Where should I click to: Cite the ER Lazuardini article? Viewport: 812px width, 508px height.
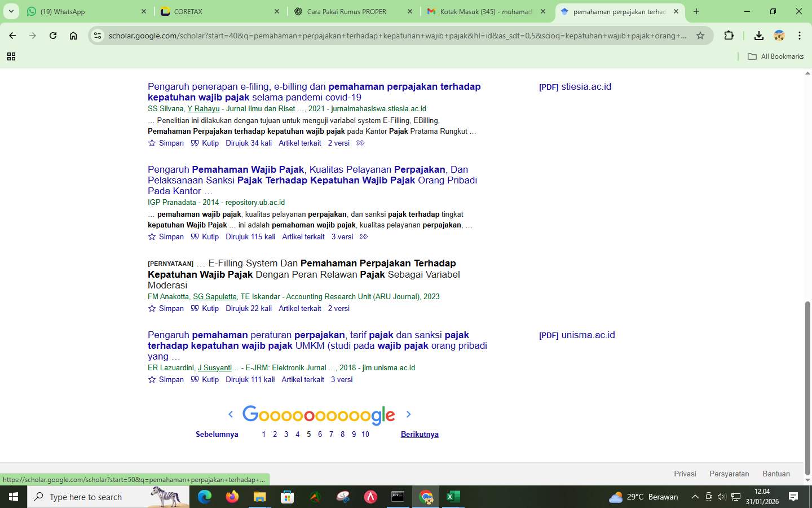(x=205, y=379)
